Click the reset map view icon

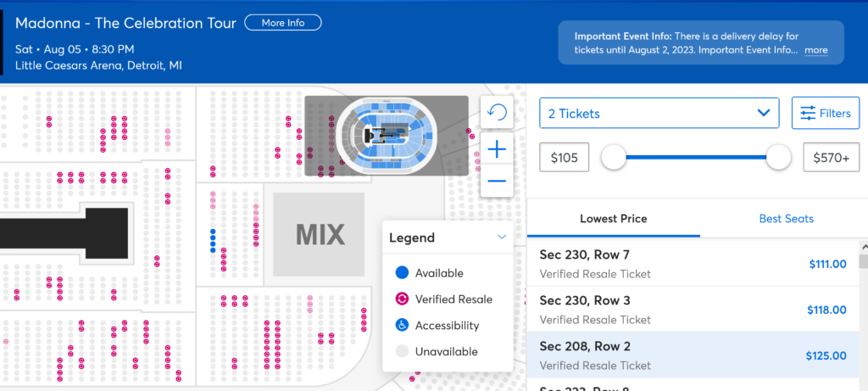pyautogui.click(x=497, y=113)
